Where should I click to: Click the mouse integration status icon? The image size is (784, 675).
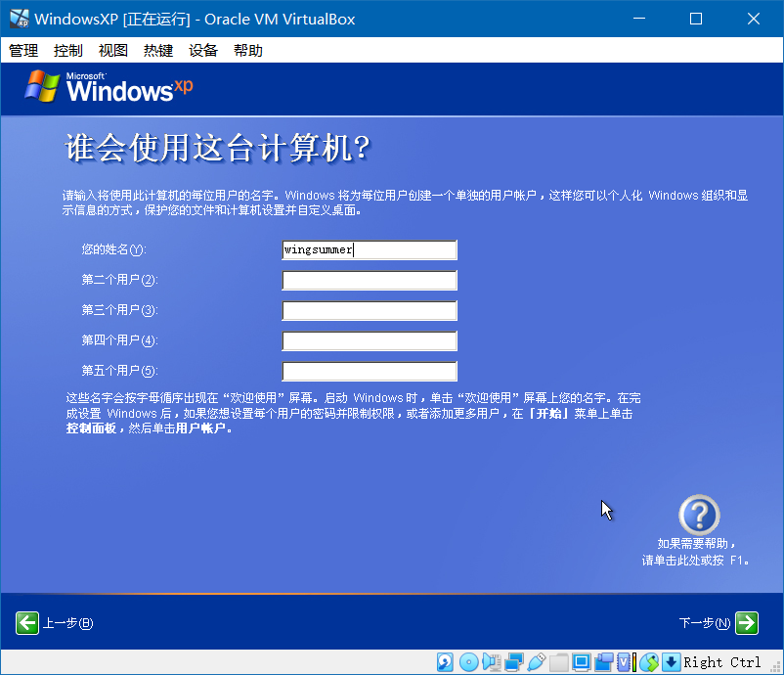[649, 662]
